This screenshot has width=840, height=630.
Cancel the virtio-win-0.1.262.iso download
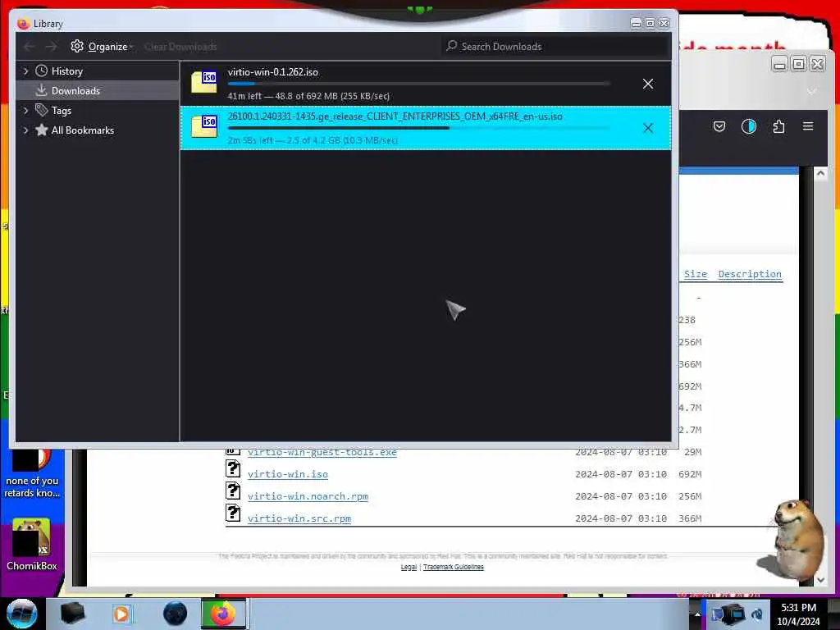[x=648, y=84]
